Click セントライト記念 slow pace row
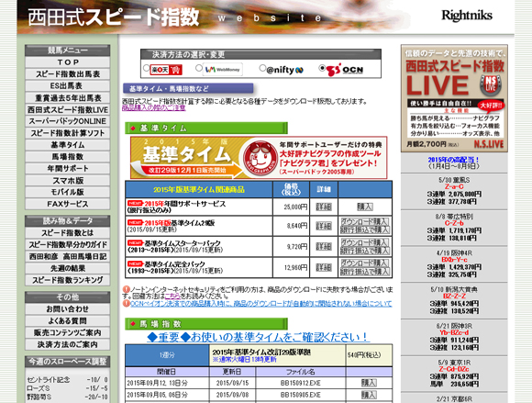532x403 pixels. coord(68,379)
